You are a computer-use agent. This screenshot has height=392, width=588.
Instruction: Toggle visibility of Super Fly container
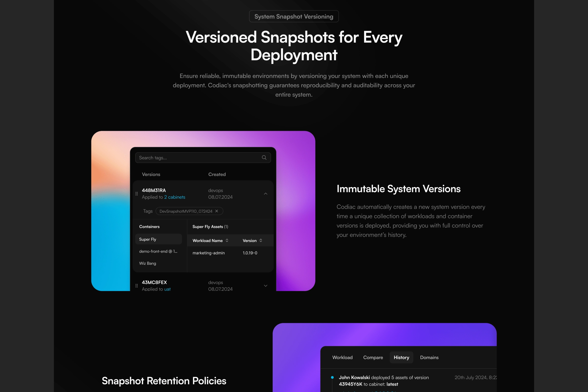pos(158,239)
